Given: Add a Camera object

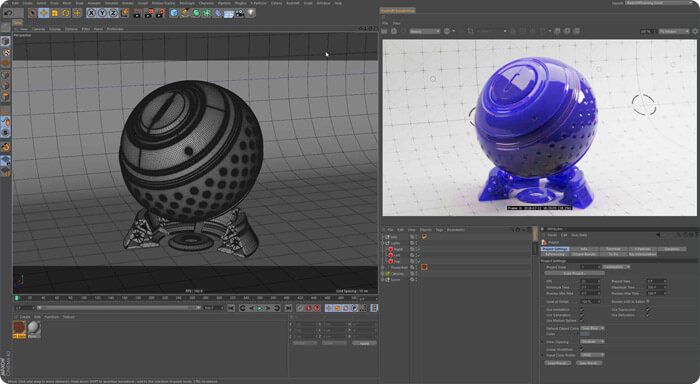Looking at the screenshot, I should click(240, 13).
